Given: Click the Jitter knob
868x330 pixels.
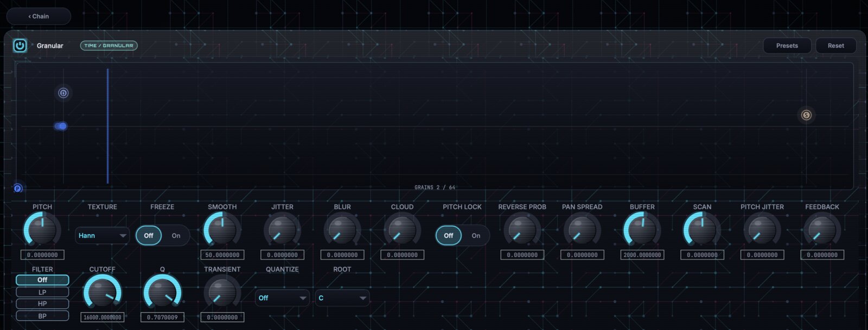Looking at the screenshot, I should [x=282, y=230].
